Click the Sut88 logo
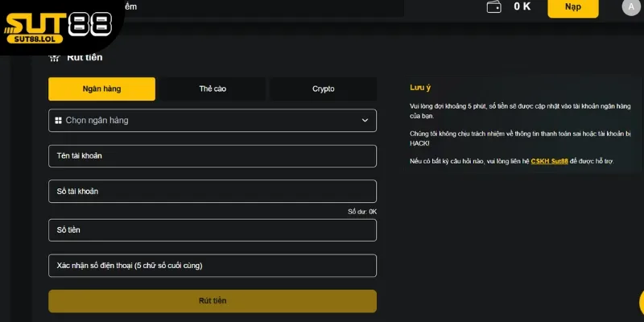This screenshot has height=322, width=644. tap(57, 27)
